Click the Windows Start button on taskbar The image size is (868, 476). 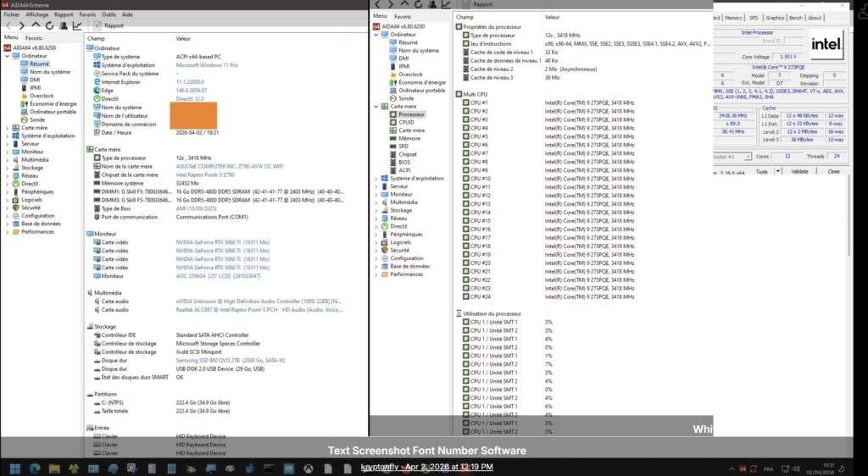point(16,468)
